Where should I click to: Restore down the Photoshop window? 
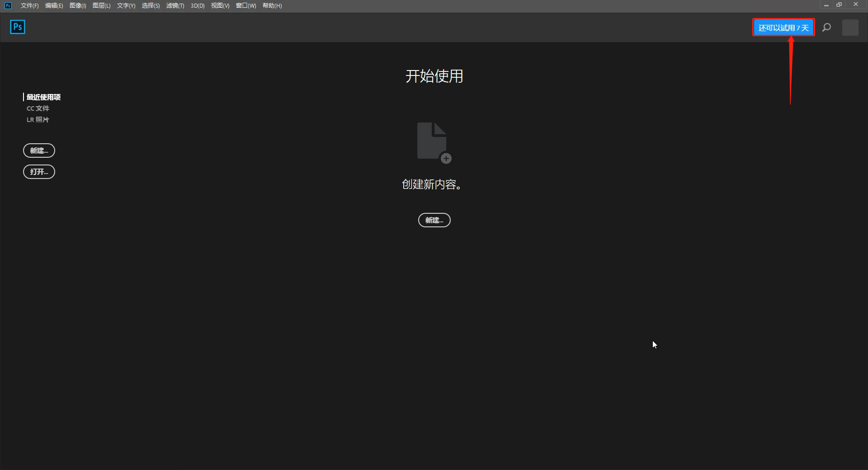[x=839, y=5]
